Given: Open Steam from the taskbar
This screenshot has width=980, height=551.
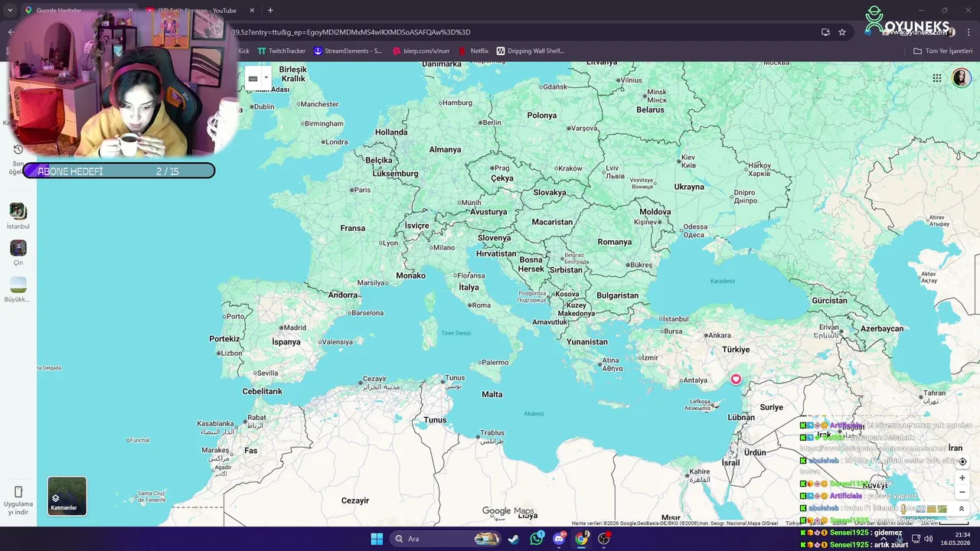Looking at the screenshot, I should click(x=514, y=539).
